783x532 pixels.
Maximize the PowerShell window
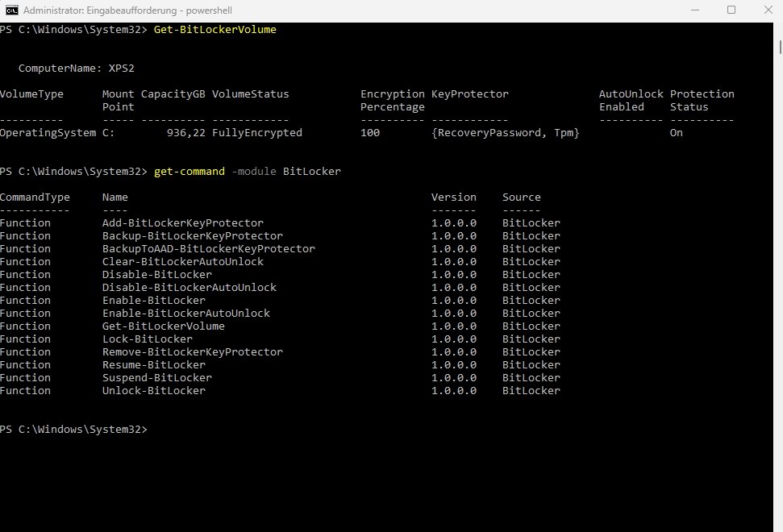pyautogui.click(x=731, y=10)
